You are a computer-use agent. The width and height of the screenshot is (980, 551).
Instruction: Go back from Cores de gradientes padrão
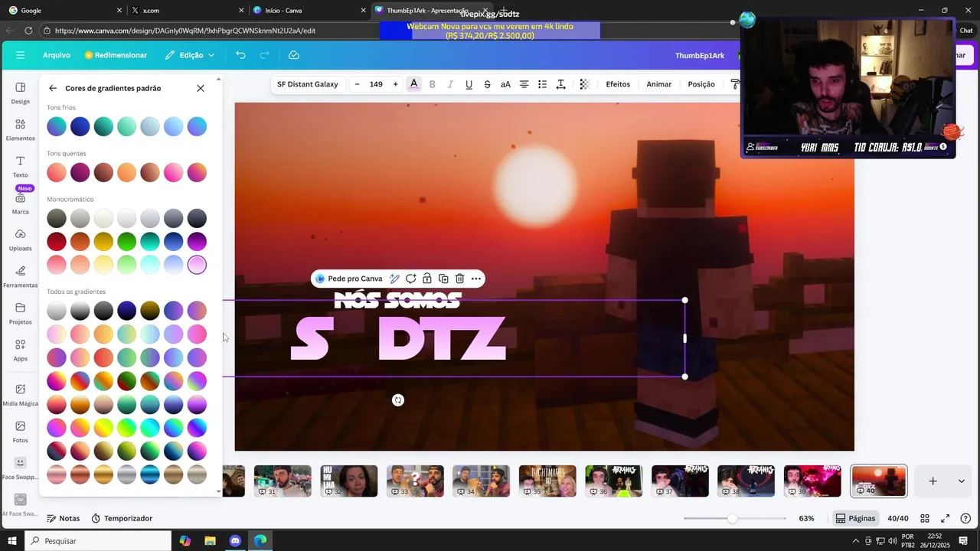(x=52, y=88)
